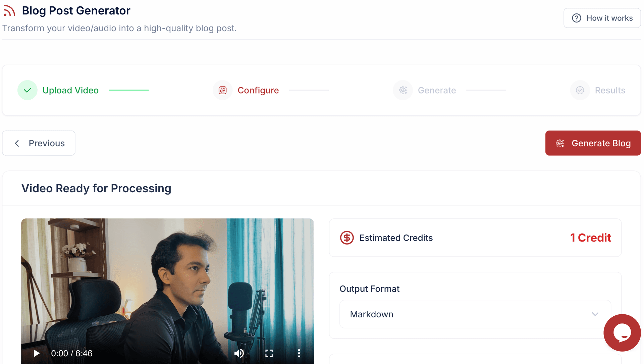Click the Generate gear step icon
Viewport: 644px width, 364px height.
[403, 90]
